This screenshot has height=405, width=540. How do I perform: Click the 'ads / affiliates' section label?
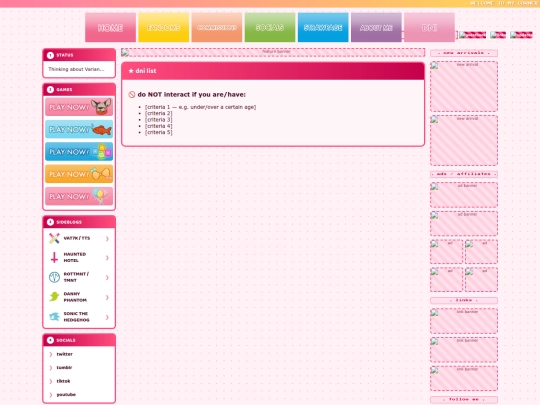[464, 174]
